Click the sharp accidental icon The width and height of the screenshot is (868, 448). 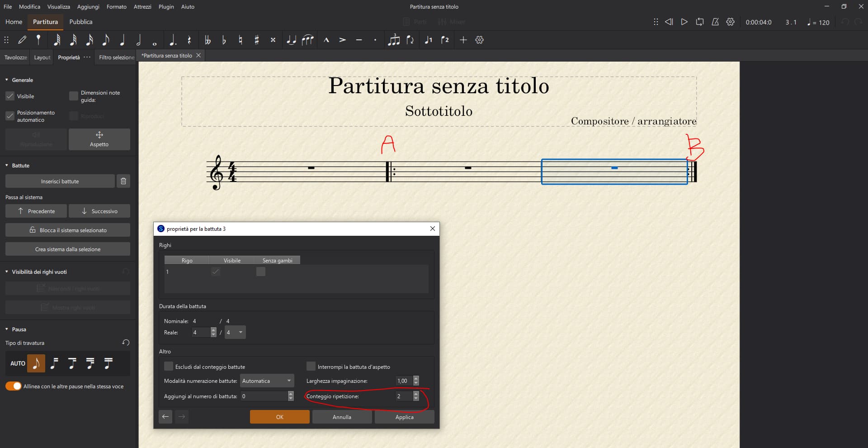click(256, 40)
